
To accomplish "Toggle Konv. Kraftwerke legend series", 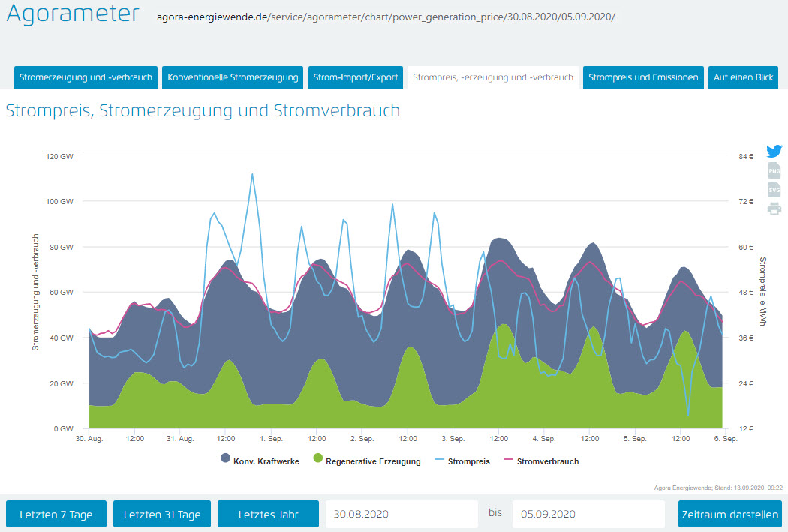I will coord(260,461).
